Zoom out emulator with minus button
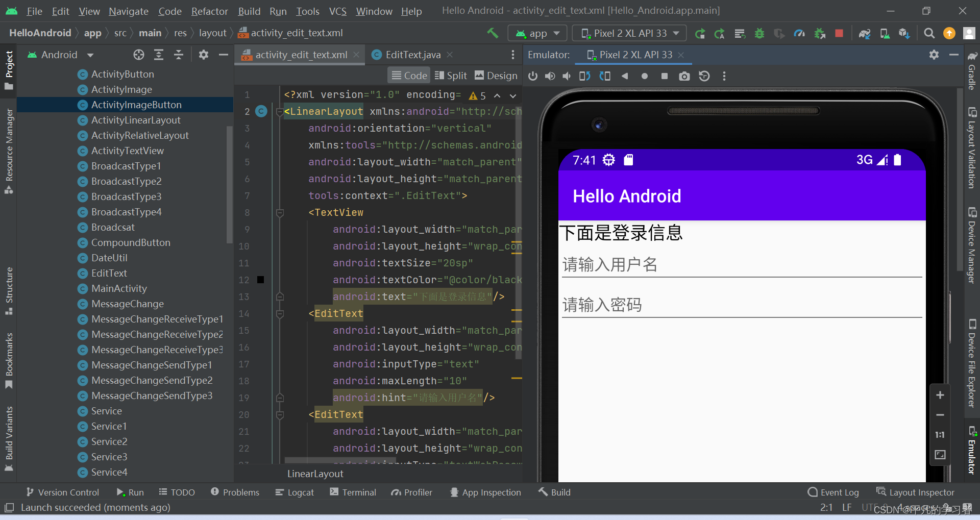980x520 pixels. (940, 415)
